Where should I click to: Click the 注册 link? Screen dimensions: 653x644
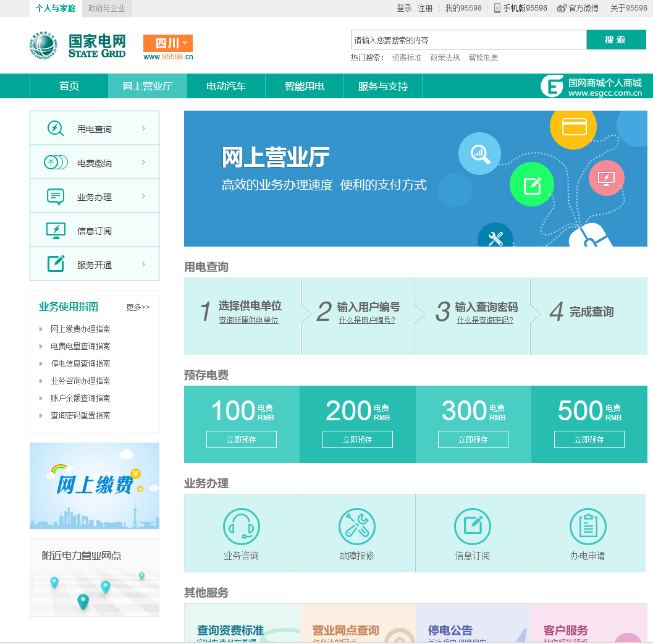point(425,8)
